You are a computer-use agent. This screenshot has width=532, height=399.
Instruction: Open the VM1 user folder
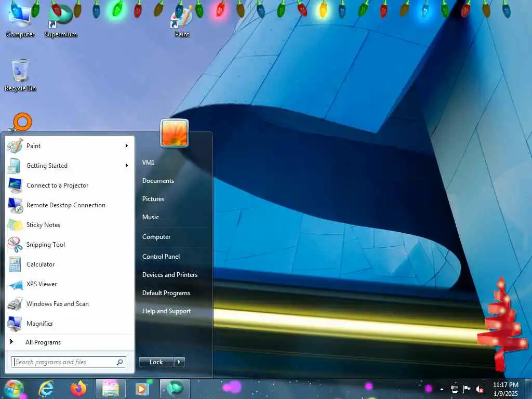pyautogui.click(x=148, y=163)
